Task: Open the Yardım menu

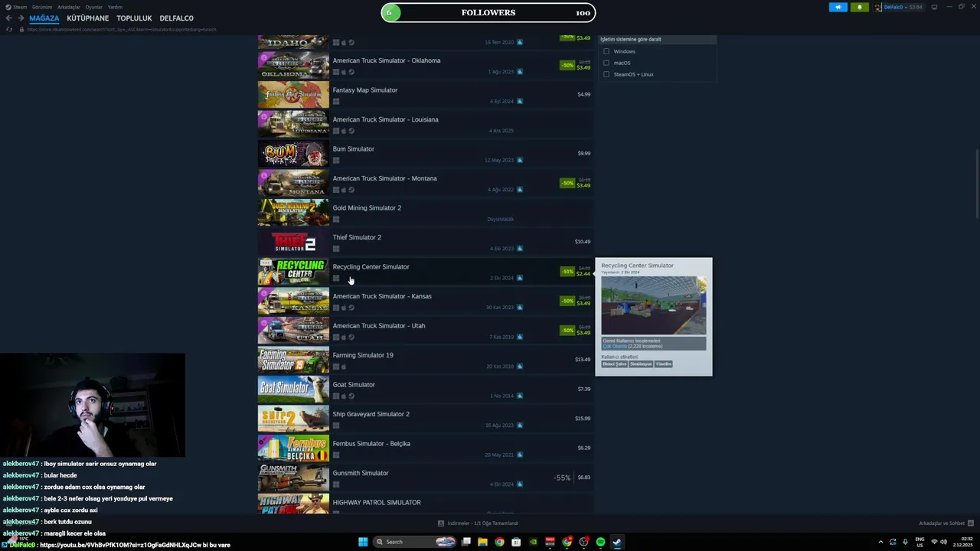Action: pos(115,7)
